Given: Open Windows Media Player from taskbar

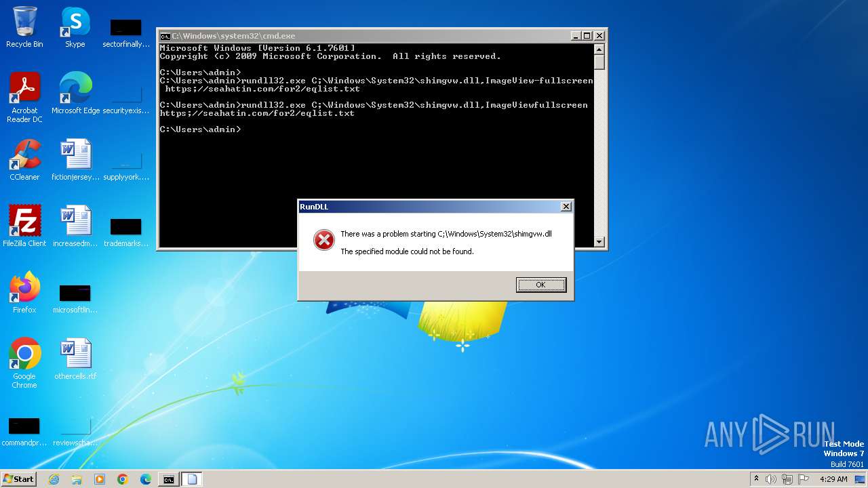Looking at the screenshot, I should 100,479.
